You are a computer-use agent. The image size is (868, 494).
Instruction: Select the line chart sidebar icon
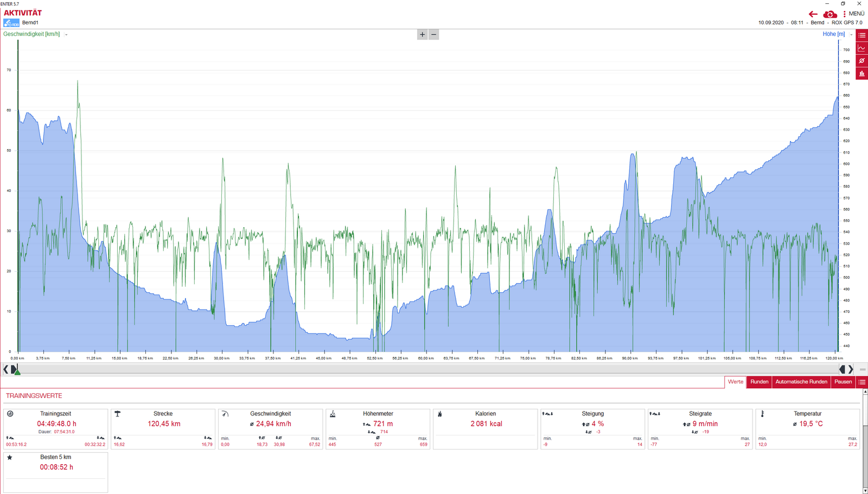click(861, 48)
